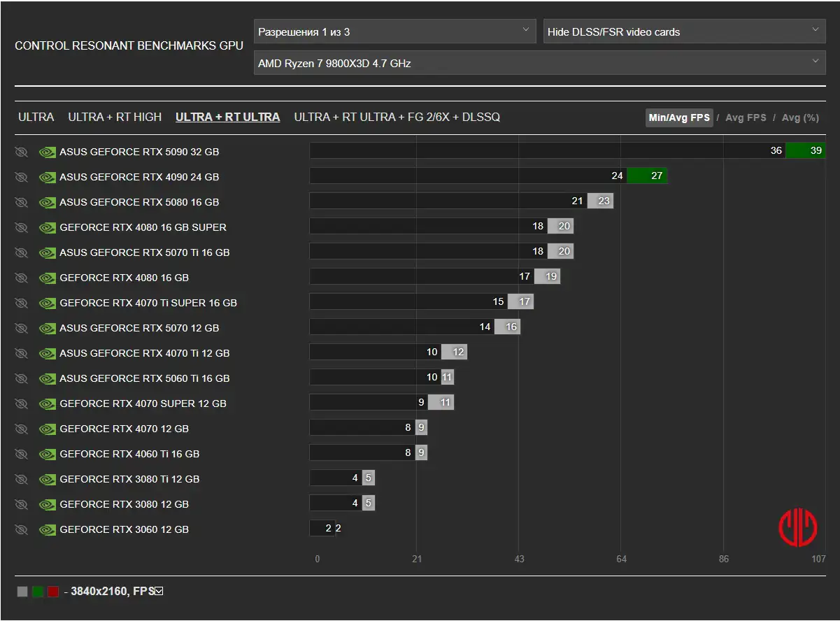Select the ULTRA + RT ULTRA tab
The width and height of the screenshot is (840, 621).
[227, 117]
